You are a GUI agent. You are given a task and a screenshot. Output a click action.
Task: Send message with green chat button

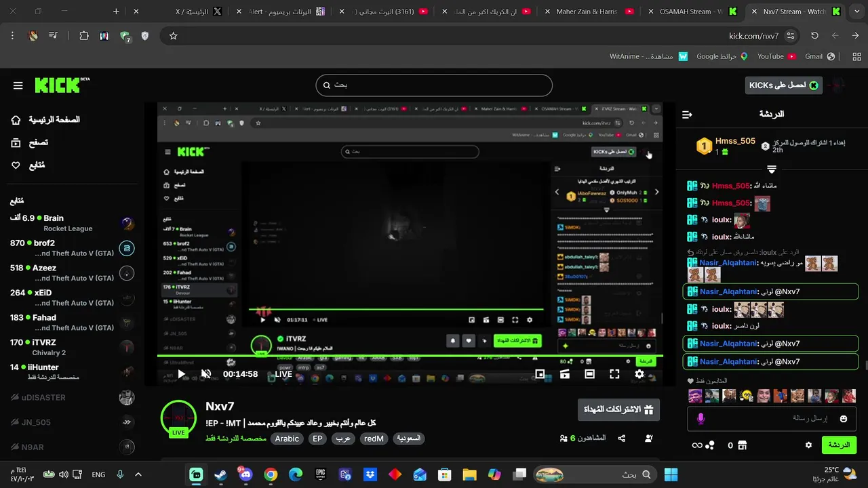tap(839, 445)
